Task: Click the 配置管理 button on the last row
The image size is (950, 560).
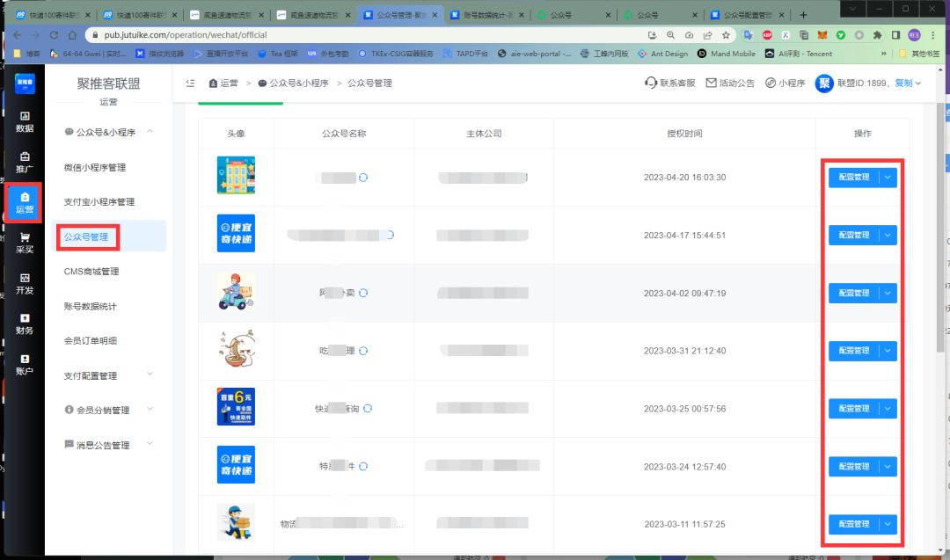Action: click(x=856, y=524)
